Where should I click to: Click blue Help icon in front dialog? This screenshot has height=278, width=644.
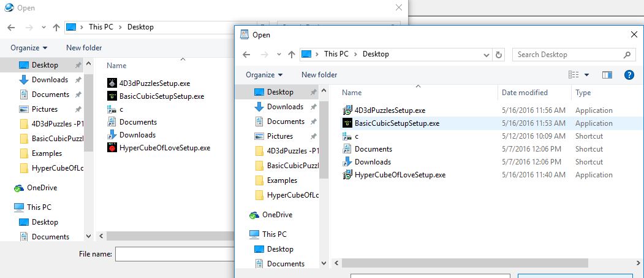629,75
